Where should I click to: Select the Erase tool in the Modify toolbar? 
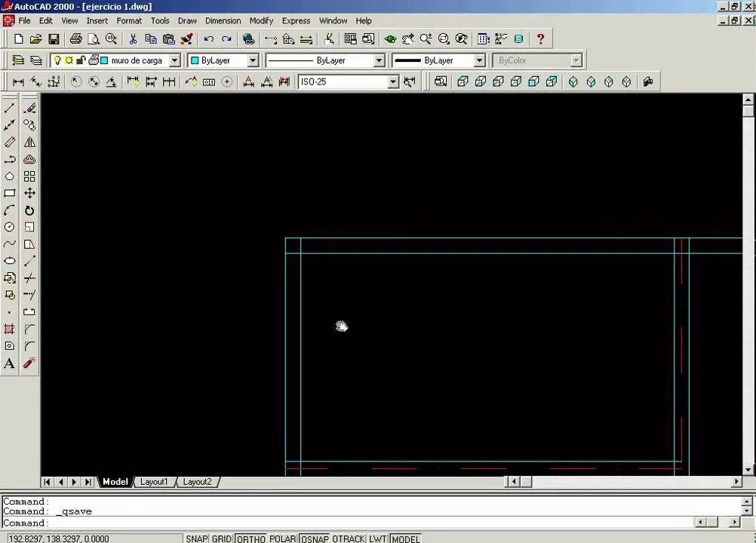[29, 107]
